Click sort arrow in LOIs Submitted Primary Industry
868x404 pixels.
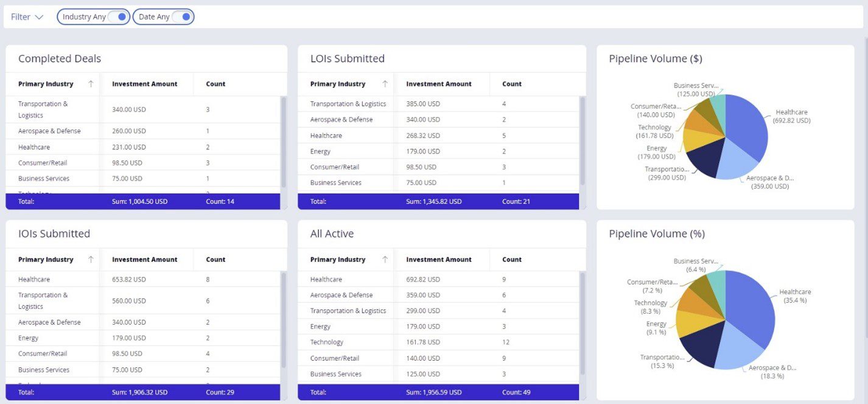[x=385, y=84]
